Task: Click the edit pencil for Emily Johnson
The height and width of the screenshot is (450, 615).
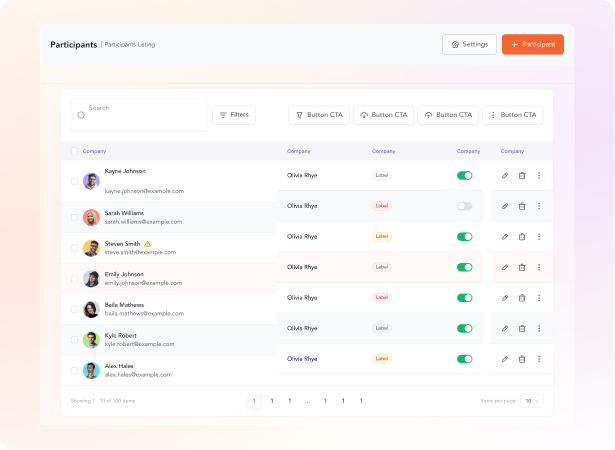Action: click(x=505, y=267)
